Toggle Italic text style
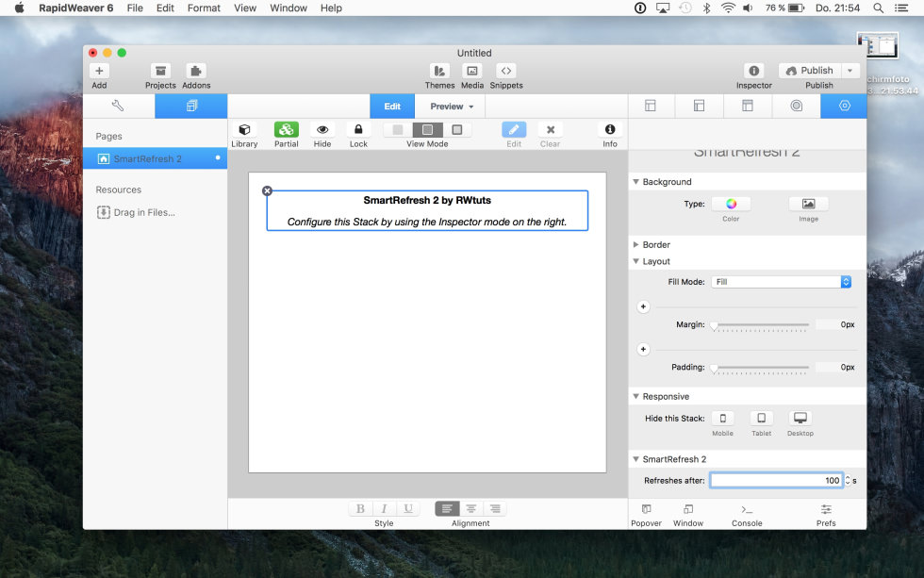 [x=385, y=509]
